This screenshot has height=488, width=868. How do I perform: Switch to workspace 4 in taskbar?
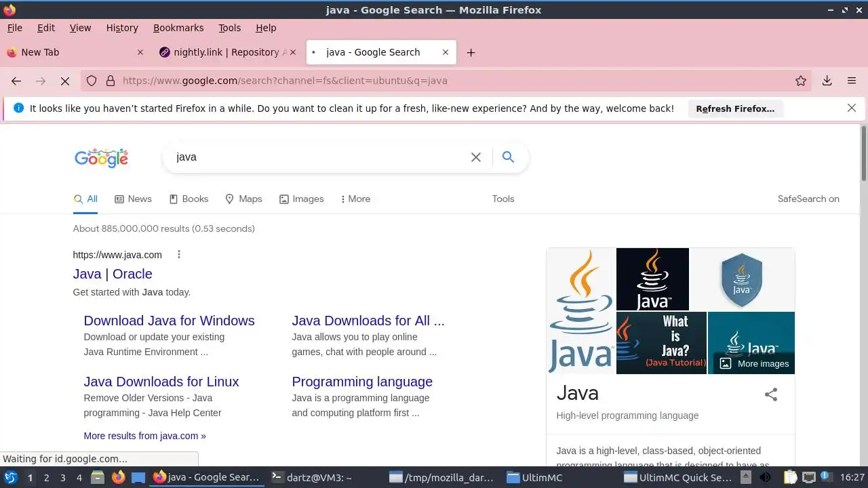79,478
